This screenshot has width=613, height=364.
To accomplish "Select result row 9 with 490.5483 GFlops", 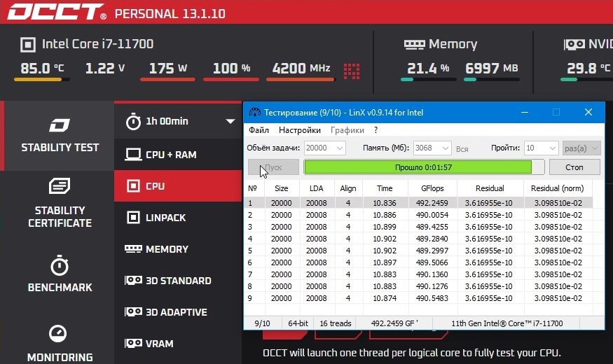I will 419,298.
